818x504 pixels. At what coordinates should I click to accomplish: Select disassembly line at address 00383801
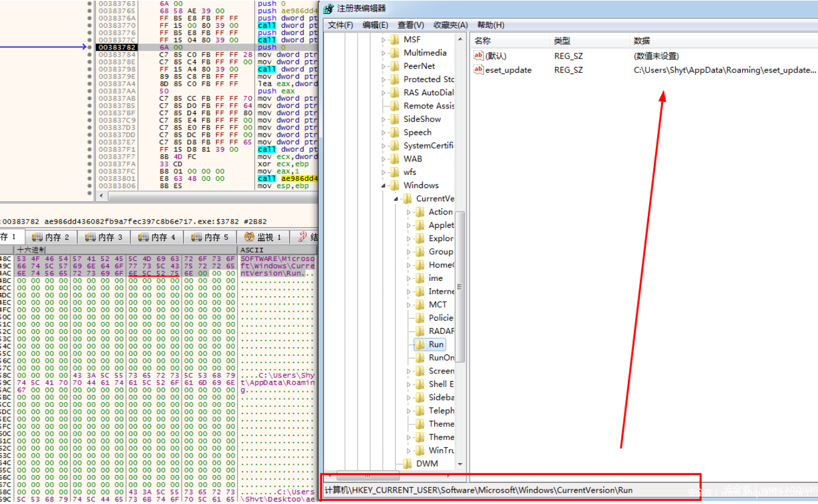111,179
